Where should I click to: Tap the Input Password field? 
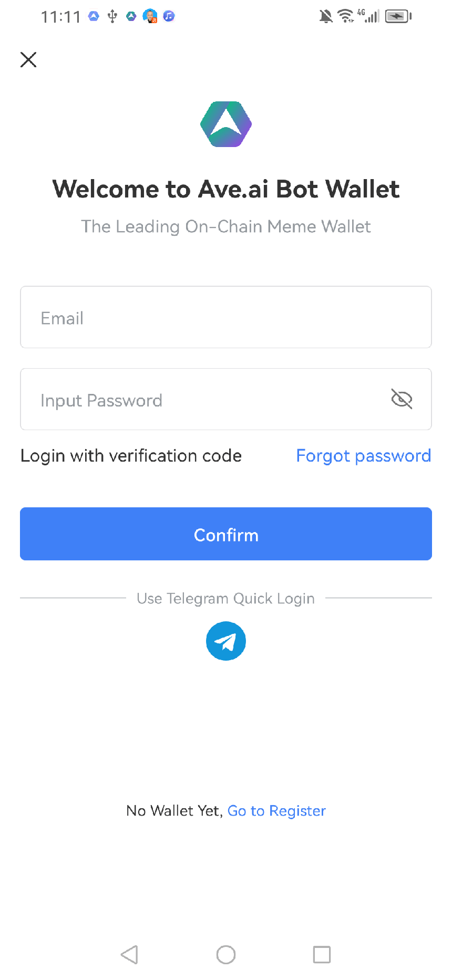coord(205,400)
